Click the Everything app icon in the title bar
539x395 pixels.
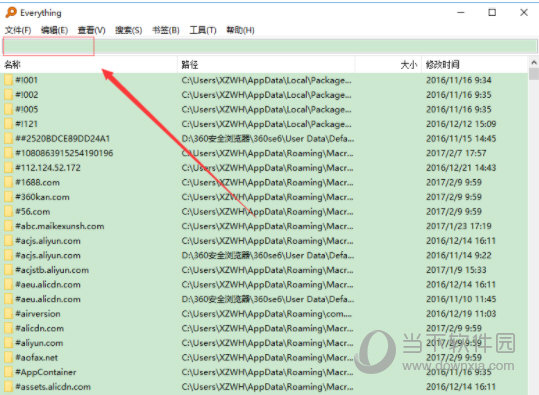(11, 13)
